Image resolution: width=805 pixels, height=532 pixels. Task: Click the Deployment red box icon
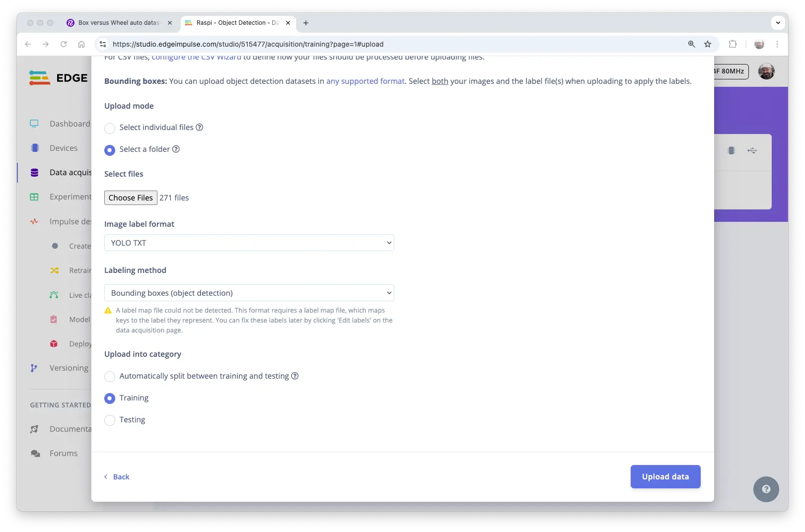click(54, 343)
